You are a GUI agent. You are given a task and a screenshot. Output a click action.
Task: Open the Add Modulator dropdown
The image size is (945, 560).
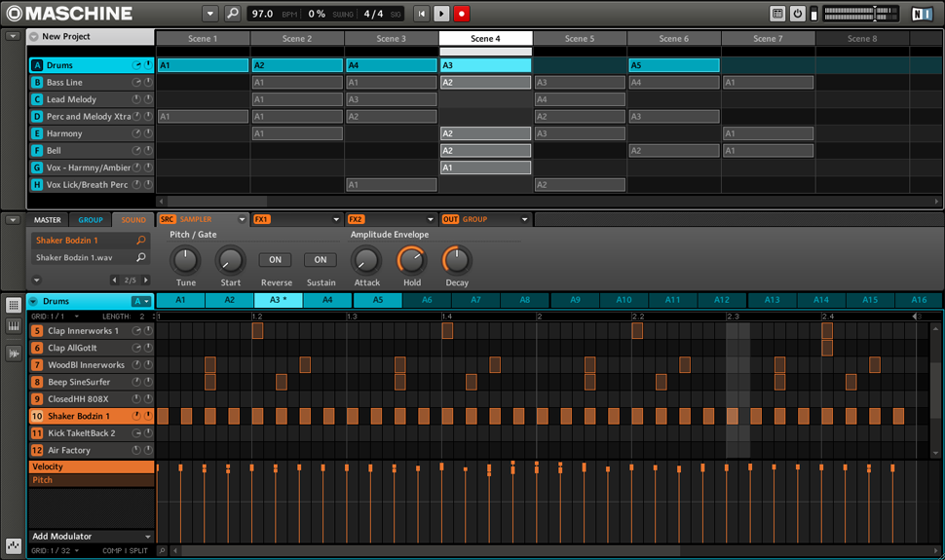(91, 537)
